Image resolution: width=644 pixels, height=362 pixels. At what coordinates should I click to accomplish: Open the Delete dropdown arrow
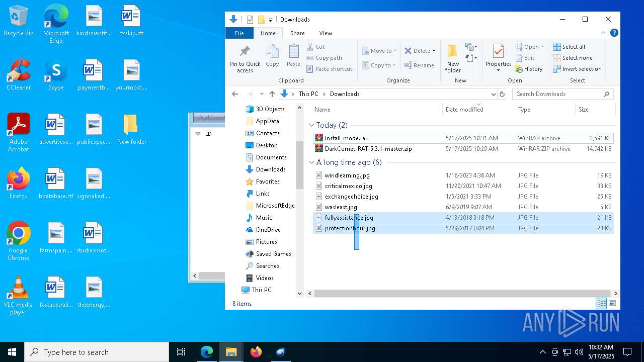click(434, 51)
